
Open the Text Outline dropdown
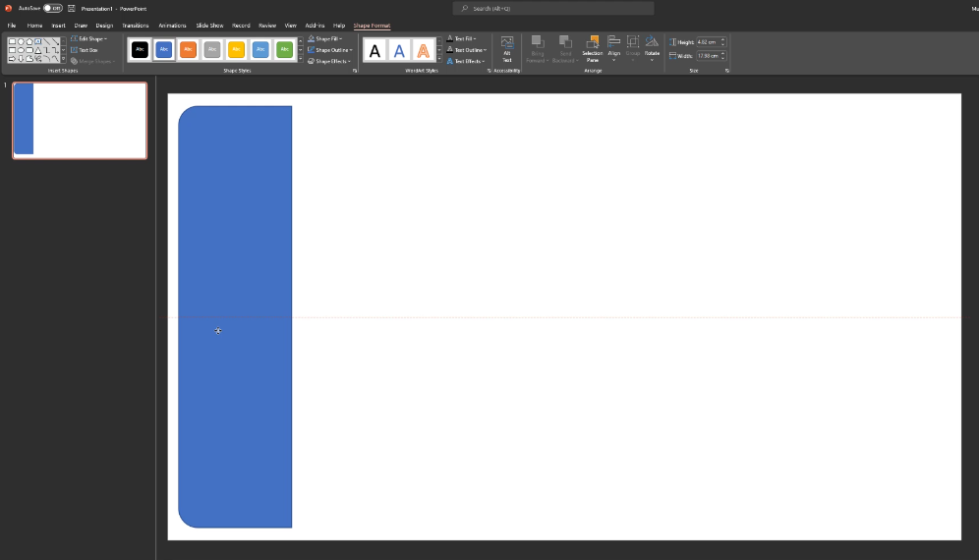466,50
